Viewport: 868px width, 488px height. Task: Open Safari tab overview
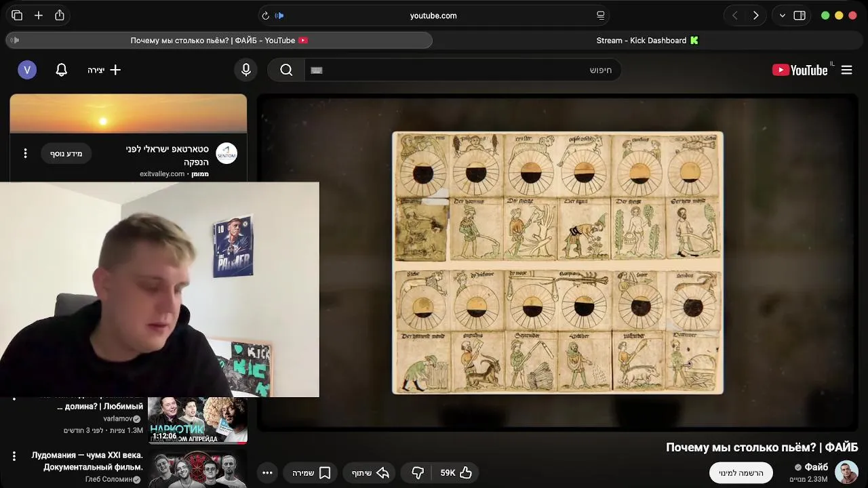click(x=17, y=16)
